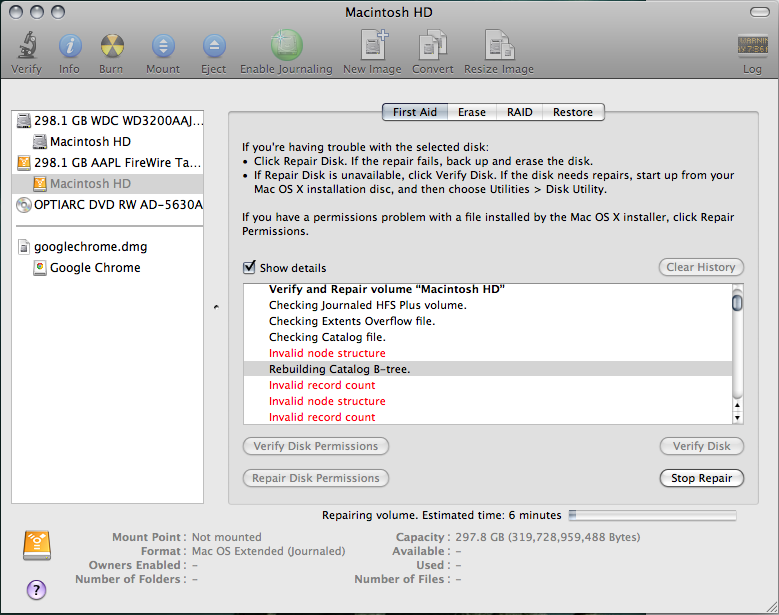Image resolution: width=779 pixels, height=615 pixels.
Task: Select the highlighted Macintosh HD FireWire volume
Action: (x=108, y=183)
